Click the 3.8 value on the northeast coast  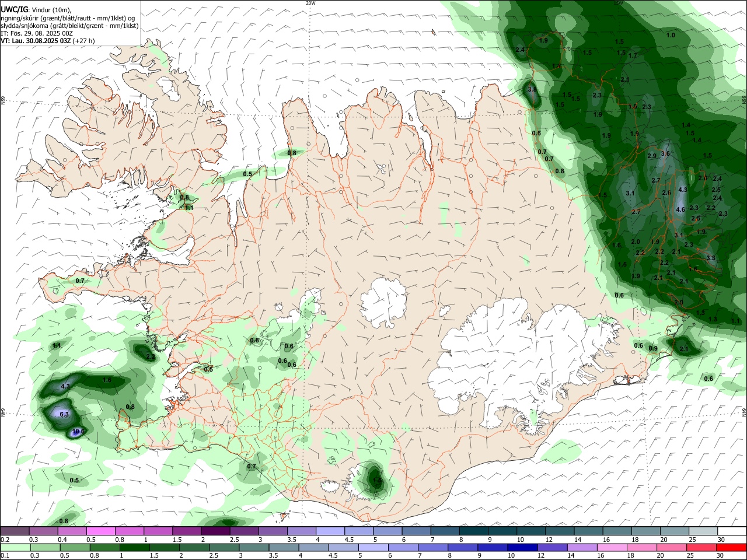coord(532,90)
